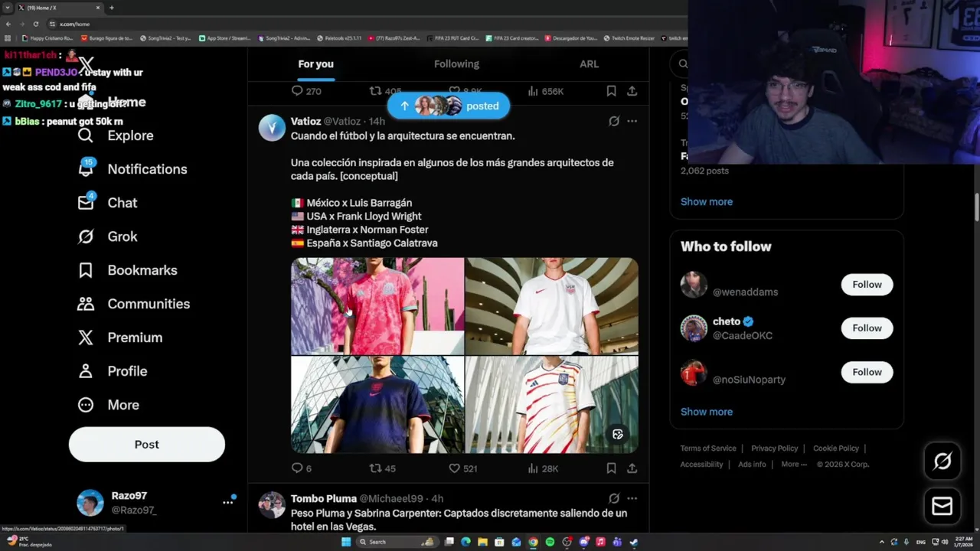
Task: Open More options in the sidebar
Action: (x=108, y=405)
